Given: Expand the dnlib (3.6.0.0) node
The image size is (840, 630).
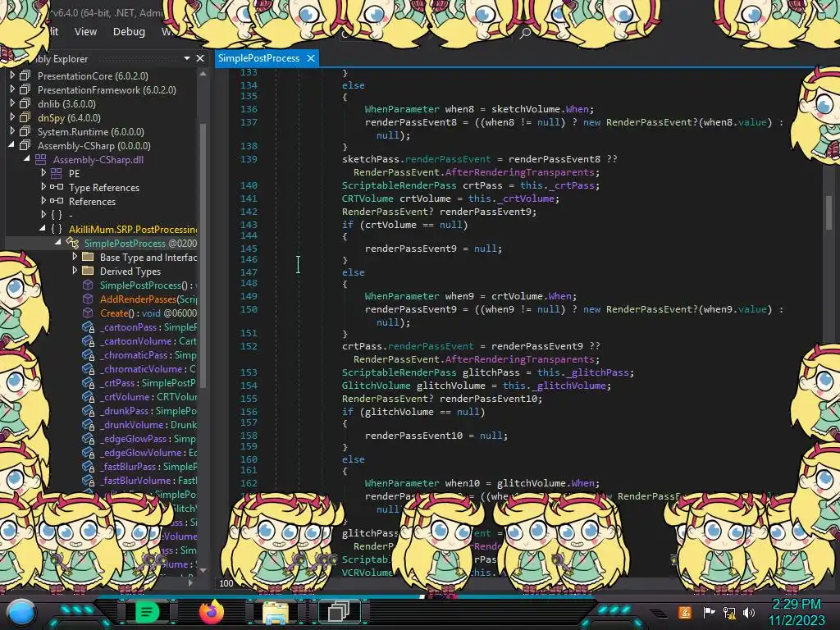Looking at the screenshot, I should coord(12,103).
